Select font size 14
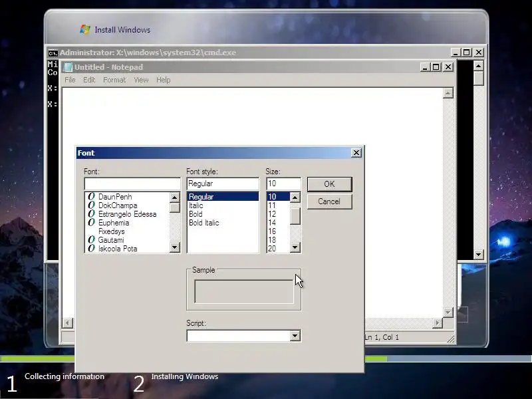532x399 pixels. click(x=279, y=223)
